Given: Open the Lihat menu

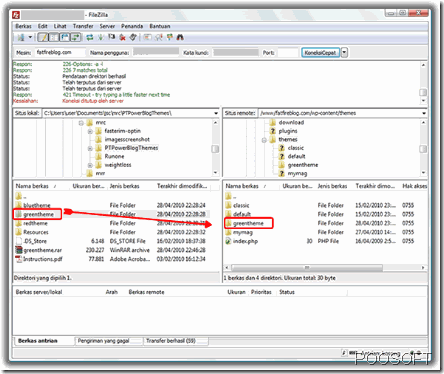Looking at the screenshot, I should (60, 26).
